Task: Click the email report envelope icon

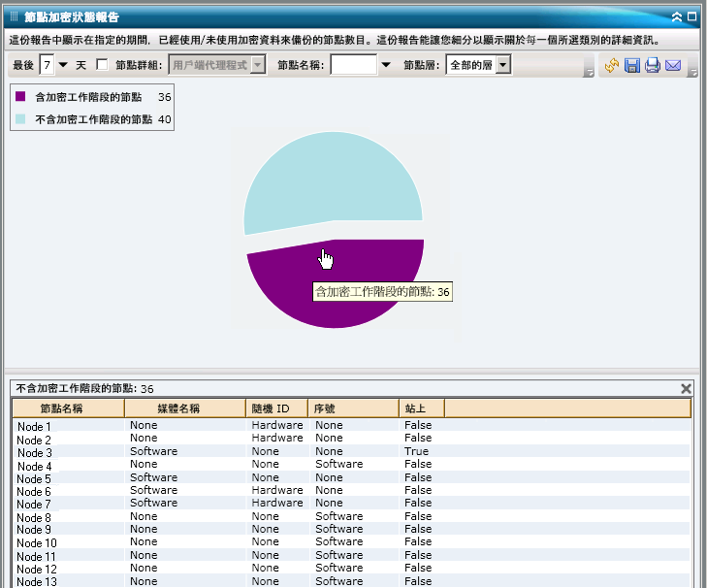Action: (x=673, y=66)
